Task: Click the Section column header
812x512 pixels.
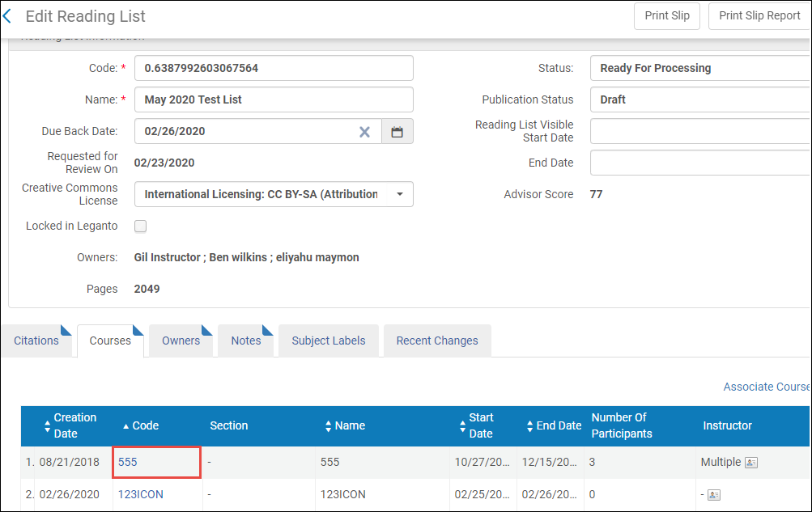Action: [229, 425]
